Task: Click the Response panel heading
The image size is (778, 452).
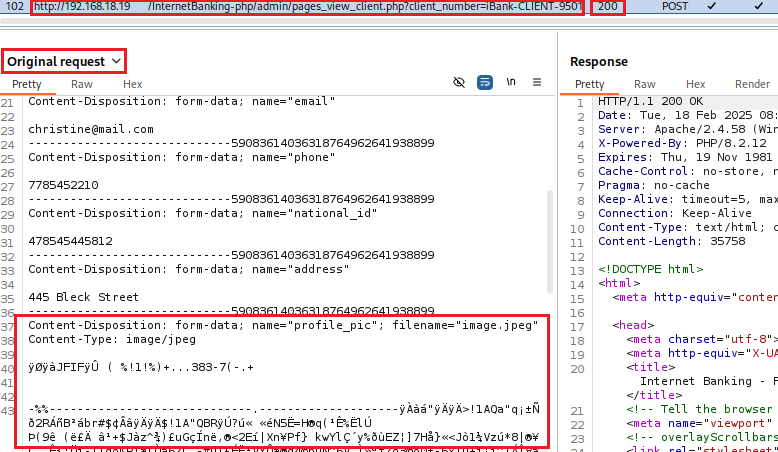Action: point(599,62)
